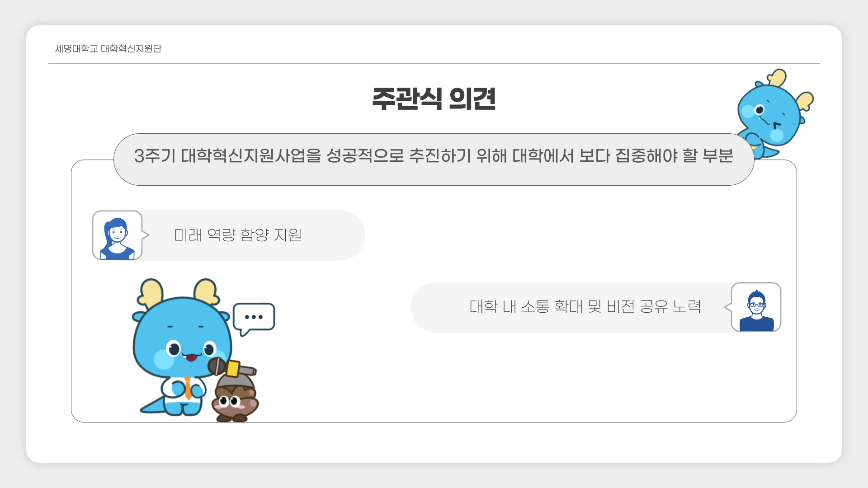Click the '지원' word in the left response
This screenshot has height=488, width=868.
pos(288,235)
